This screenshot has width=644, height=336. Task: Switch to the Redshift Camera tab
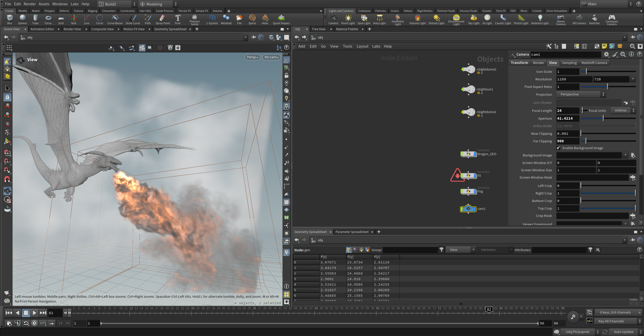coord(594,63)
